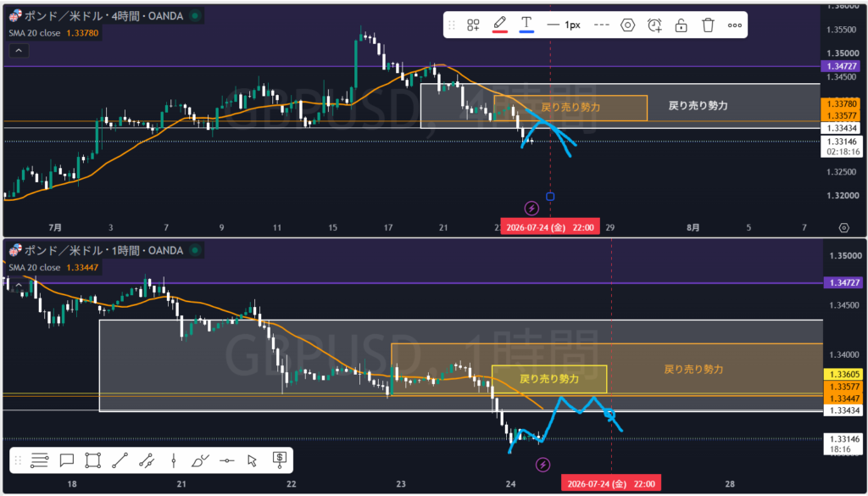Collapse the legend in the 1-hour chart
This screenshot has width=868, height=496.
click(19, 285)
